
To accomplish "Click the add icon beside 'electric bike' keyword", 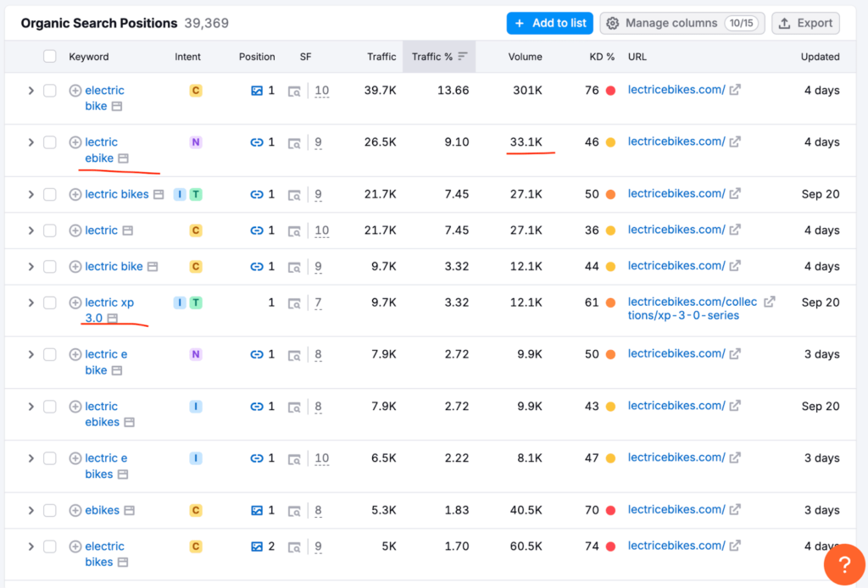I will pyautogui.click(x=75, y=91).
